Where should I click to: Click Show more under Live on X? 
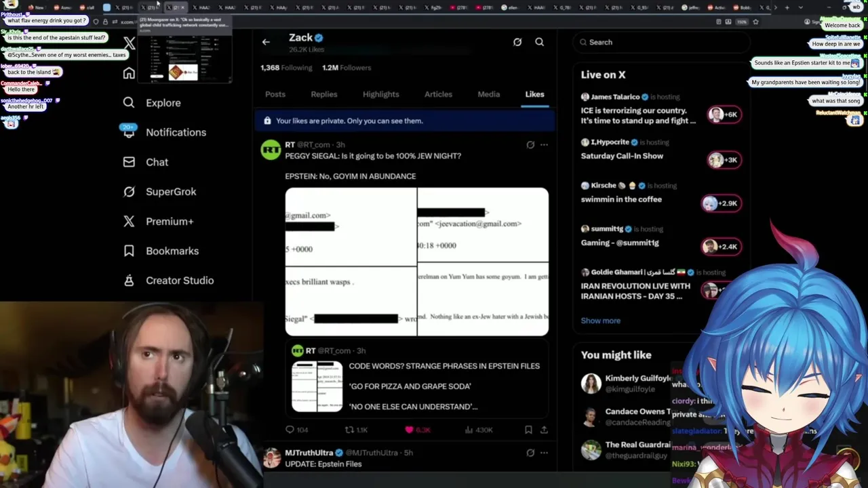[x=601, y=321]
